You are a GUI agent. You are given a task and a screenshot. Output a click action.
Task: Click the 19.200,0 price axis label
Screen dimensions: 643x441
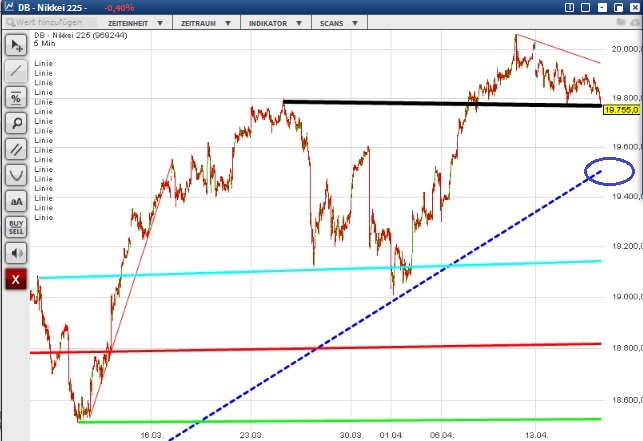coord(626,246)
